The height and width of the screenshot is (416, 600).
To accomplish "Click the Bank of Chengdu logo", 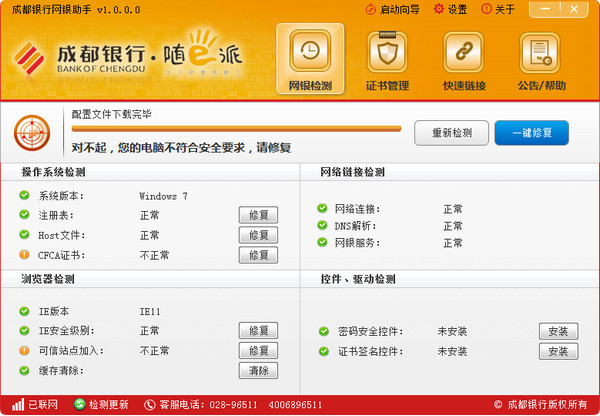I will point(29,58).
